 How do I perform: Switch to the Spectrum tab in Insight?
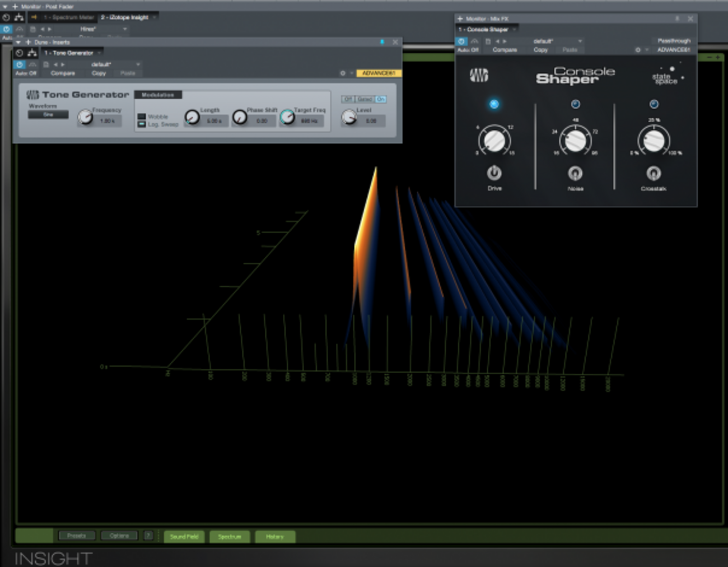coord(229,537)
